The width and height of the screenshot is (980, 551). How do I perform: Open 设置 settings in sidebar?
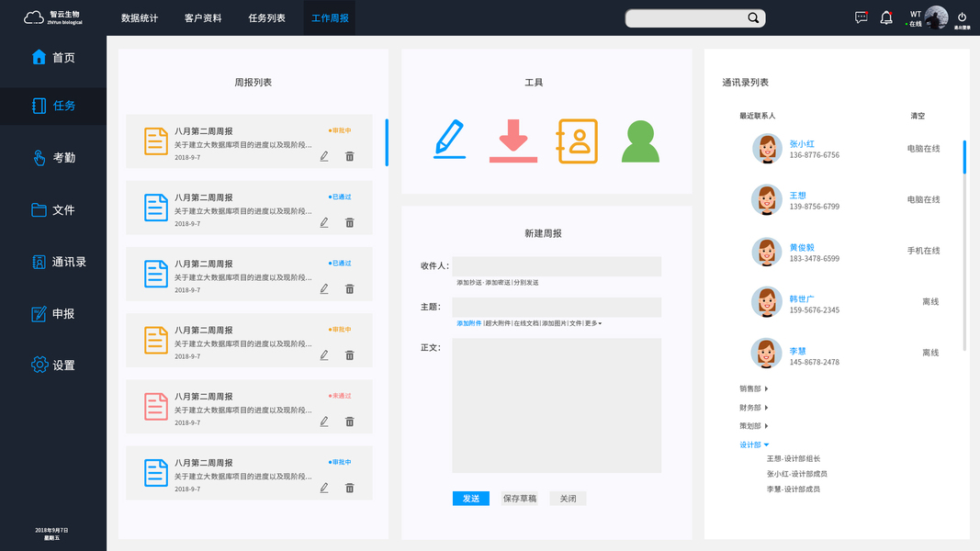click(x=53, y=365)
